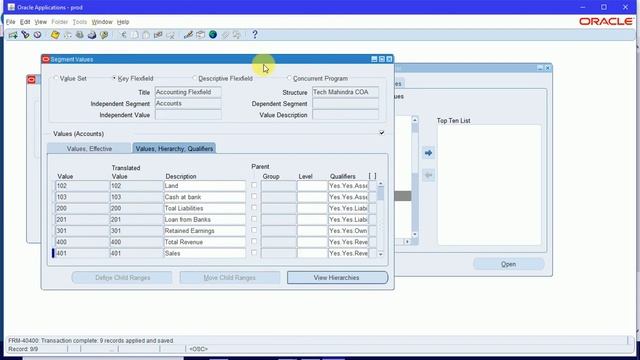The image size is (640, 360).
Task: Switch to the Values, Effective tab
Action: point(89,149)
